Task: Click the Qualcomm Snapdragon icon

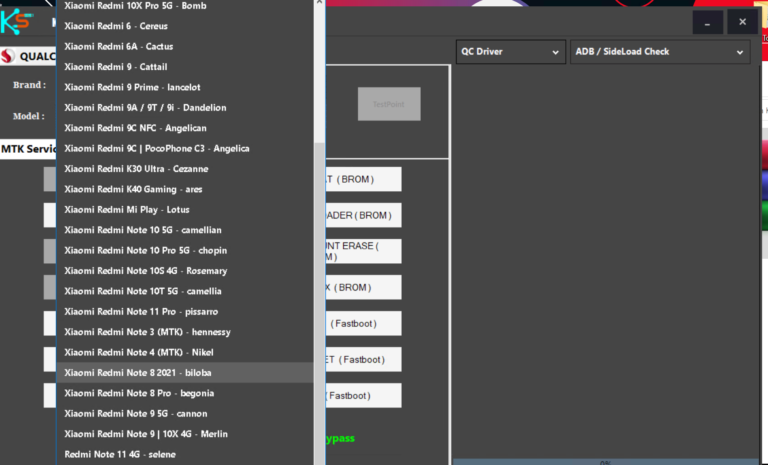Action: point(7,56)
